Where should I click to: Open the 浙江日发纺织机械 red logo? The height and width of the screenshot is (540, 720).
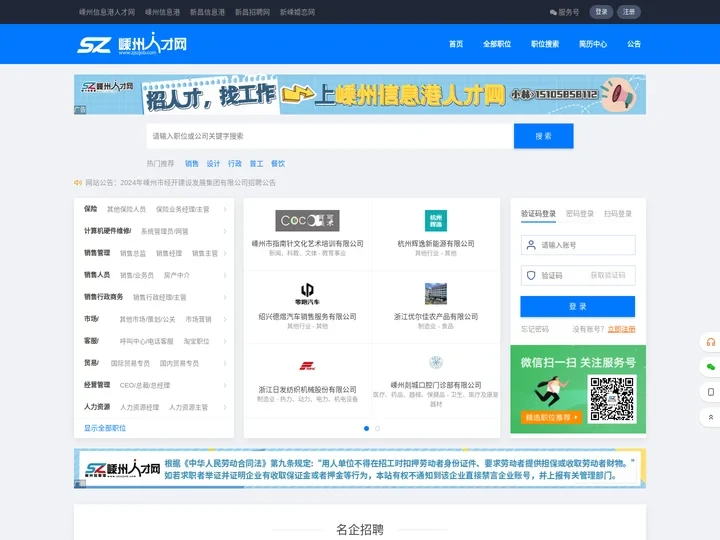tap(307, 366)
